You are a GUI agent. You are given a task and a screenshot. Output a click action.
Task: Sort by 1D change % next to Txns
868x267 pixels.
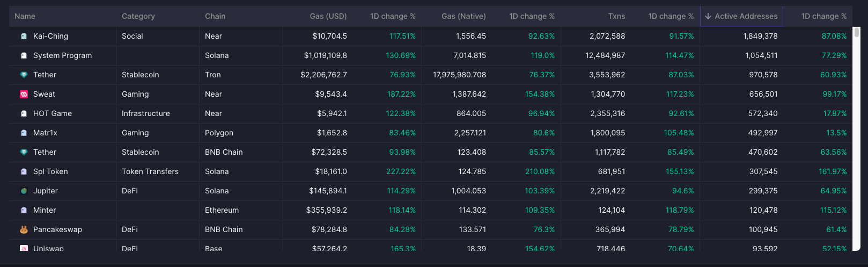coord(671,16)
